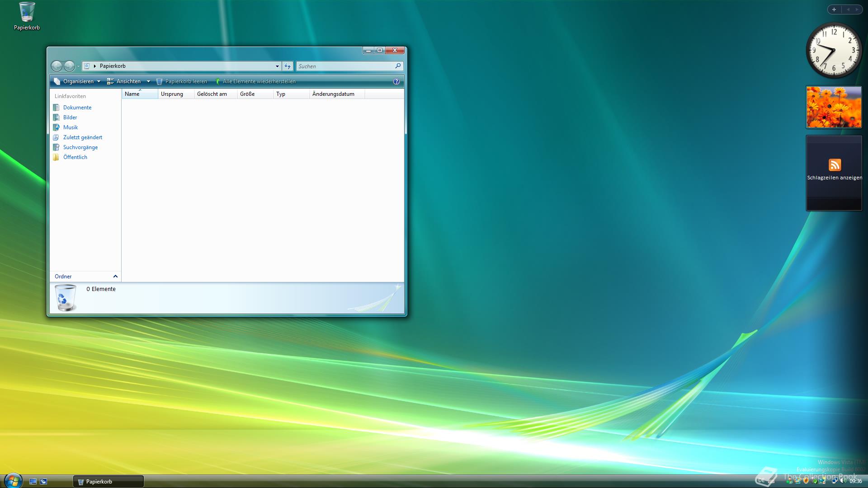The height and width of the screenshot is (488, 868).
Task: Click the search magnifier icon
Action: coord(398,66)
